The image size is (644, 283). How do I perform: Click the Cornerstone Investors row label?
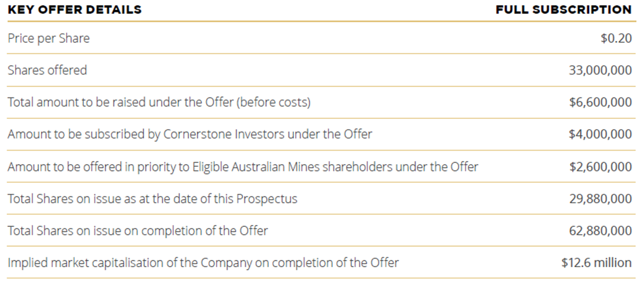point(190,134)
